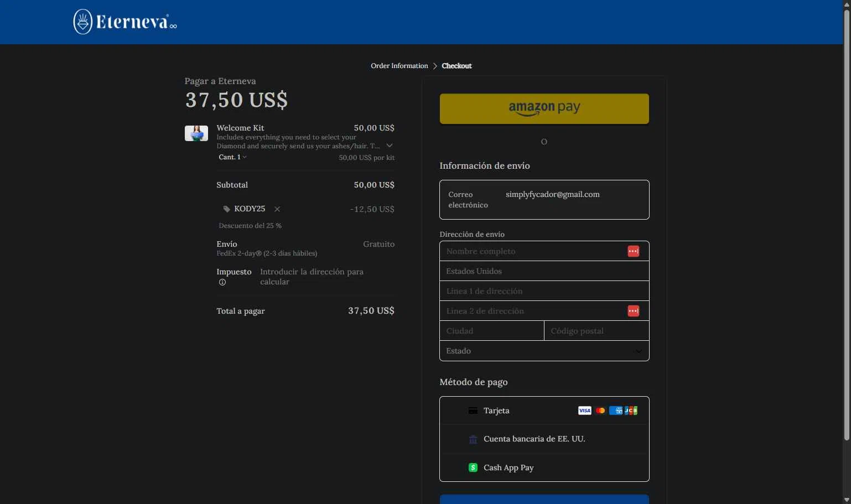Click the KODY25 tag icon
851x504 pixels.
pyautogui.click(x=226, y=209)
